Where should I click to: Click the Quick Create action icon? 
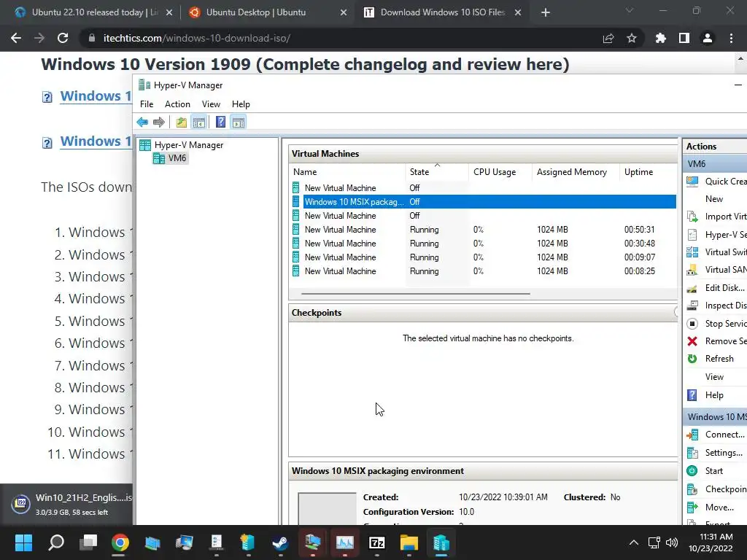692,182
